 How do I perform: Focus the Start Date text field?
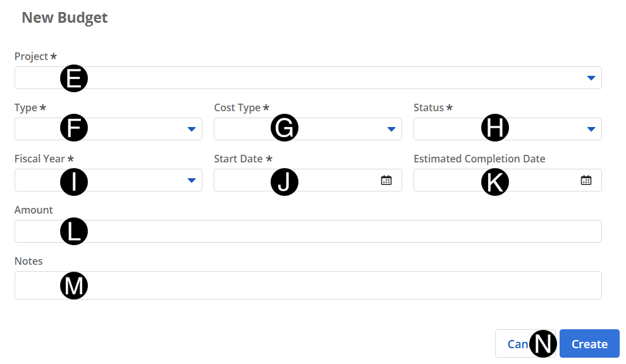pos(329,180)
